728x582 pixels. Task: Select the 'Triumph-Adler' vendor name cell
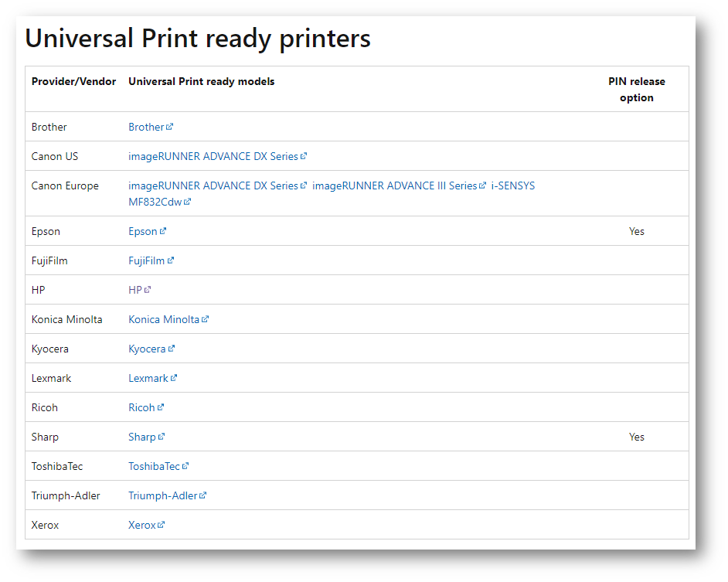click(x=66, y=495)
